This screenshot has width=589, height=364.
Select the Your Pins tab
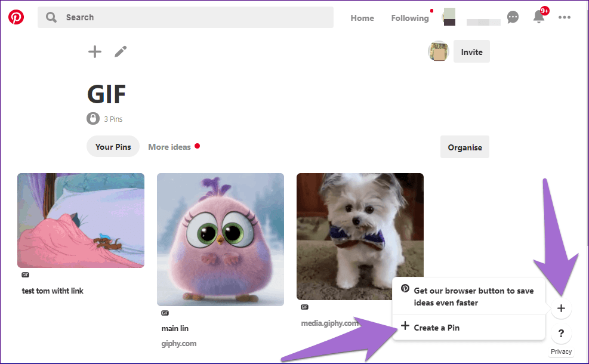[113, 147]
